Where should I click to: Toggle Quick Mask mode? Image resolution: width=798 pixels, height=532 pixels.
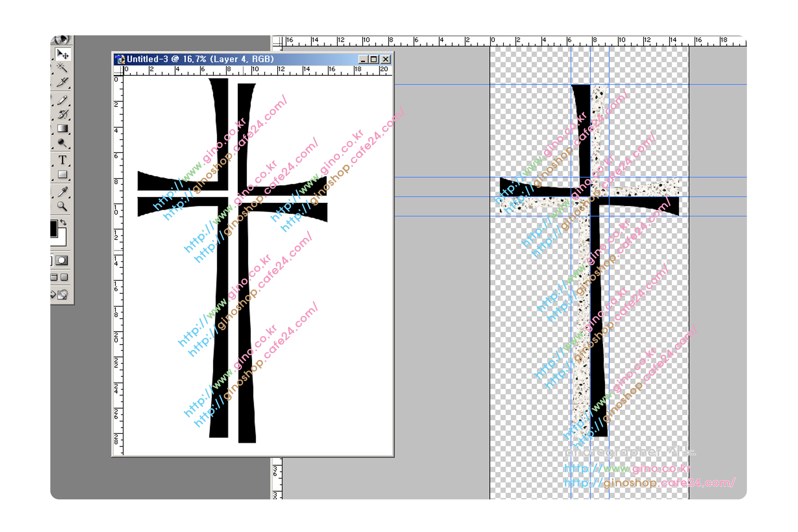pos(62,260)
